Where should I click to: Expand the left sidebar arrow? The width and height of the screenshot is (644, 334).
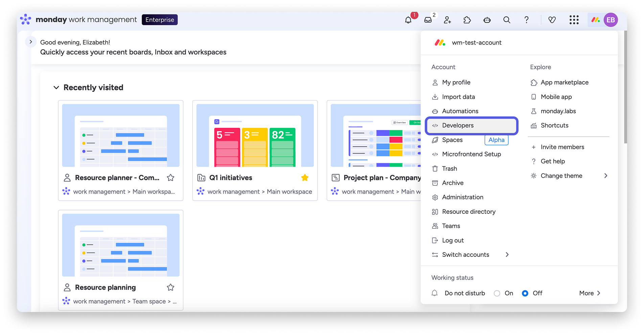pyautogui.click(x=31, y=42)
